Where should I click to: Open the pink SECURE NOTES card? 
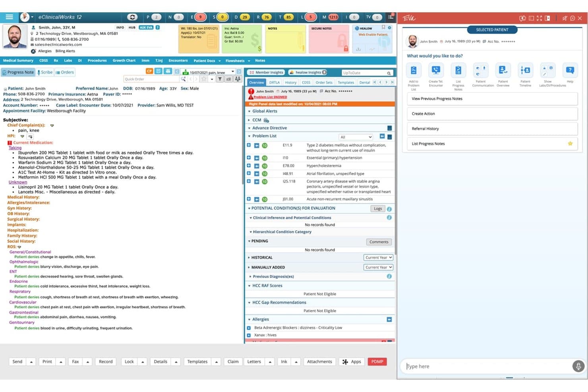[x=329, y=39]
